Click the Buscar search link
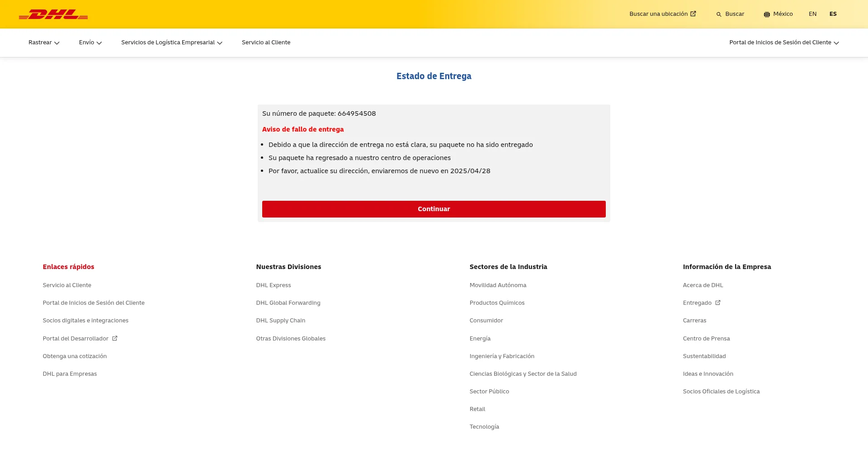The image size is (868, 449). pyautogui.click(x=730, y=14)
